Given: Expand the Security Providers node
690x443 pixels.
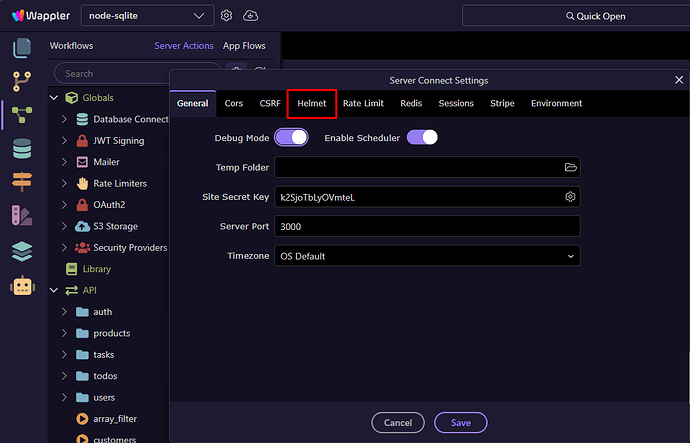Looking at the screenshot, I should point(64,248).
